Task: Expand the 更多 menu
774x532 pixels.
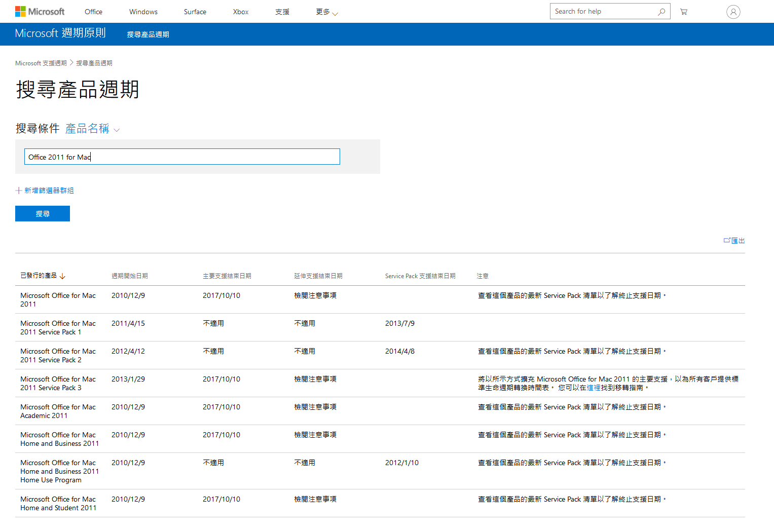Action: [326, 12]
